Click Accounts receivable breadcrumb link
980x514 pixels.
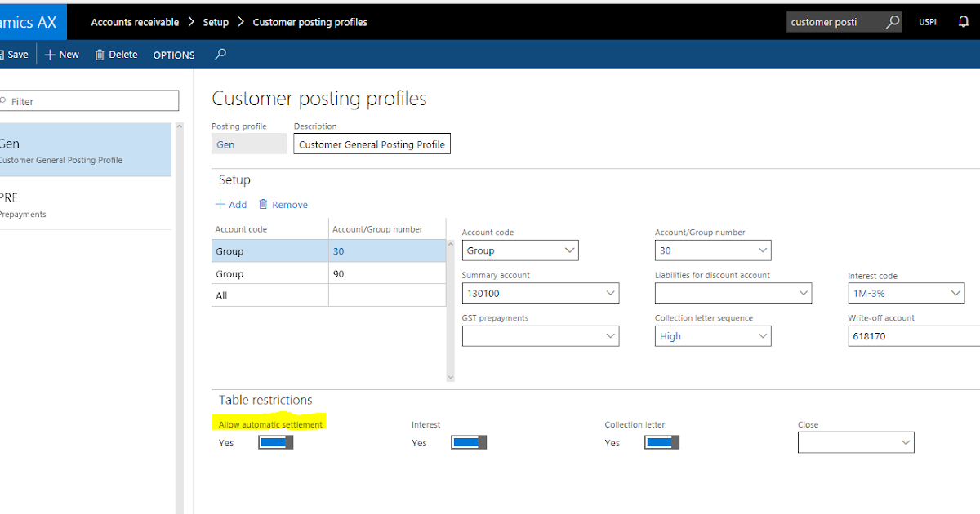tap(135, 22)
